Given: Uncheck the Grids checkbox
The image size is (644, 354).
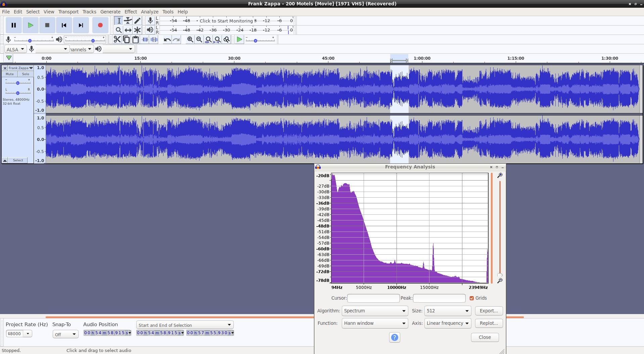Looking at the screenshot, I should point(472,298).
